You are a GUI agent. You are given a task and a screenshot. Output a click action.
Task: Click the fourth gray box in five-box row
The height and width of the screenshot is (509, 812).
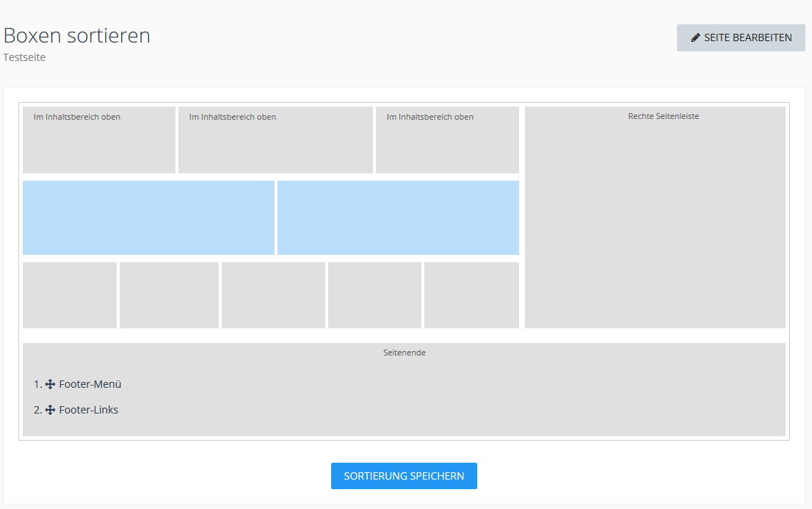tap(374, 295)
